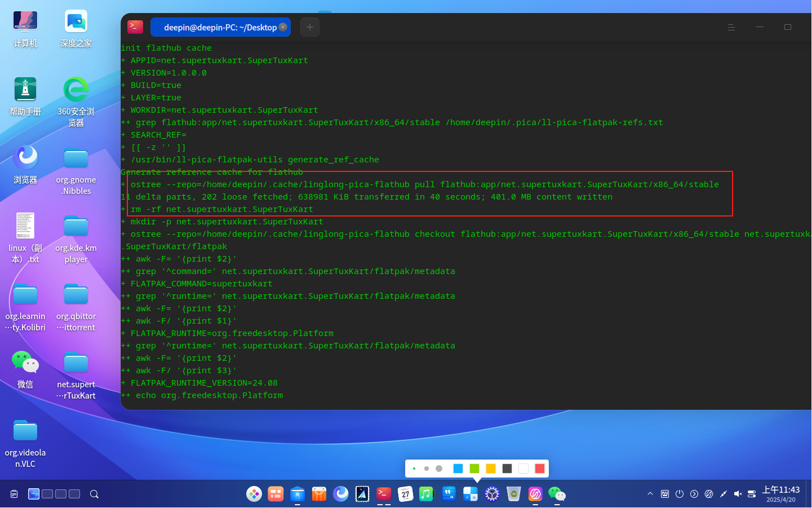812x508 pixels.
Task: Open the multitasking view dock icon
Action: 276,494
